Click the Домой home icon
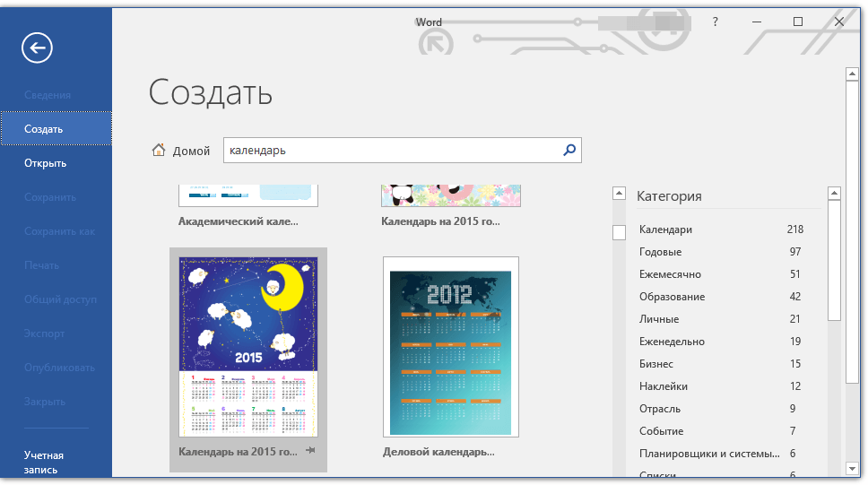The width and height of the screenshot is (868, 485). (159, 151)
